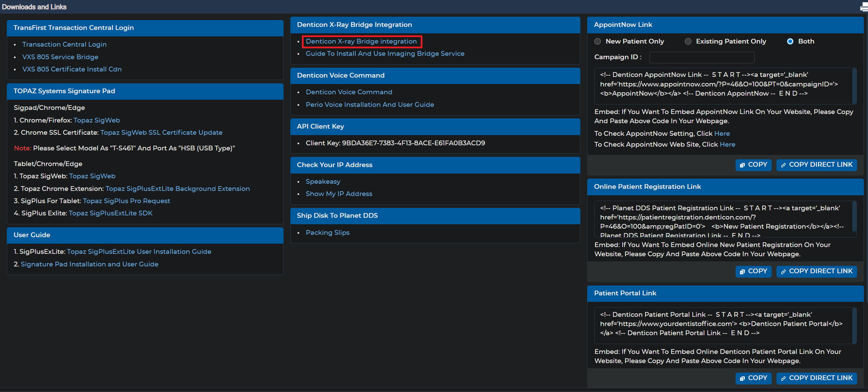Click Here link for AppointNow Setting
Screen dimensions: 868x392
722,133
